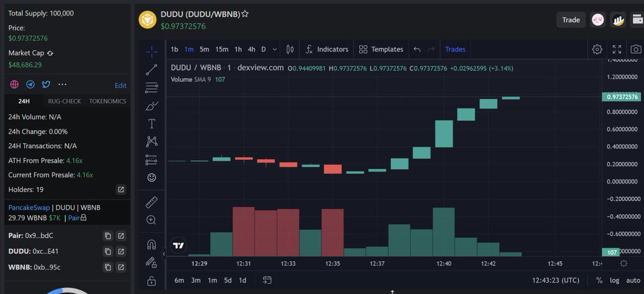Toggle magnet mode for drawings
This screenshot has height=294, width=644.
tap(152, 245)
